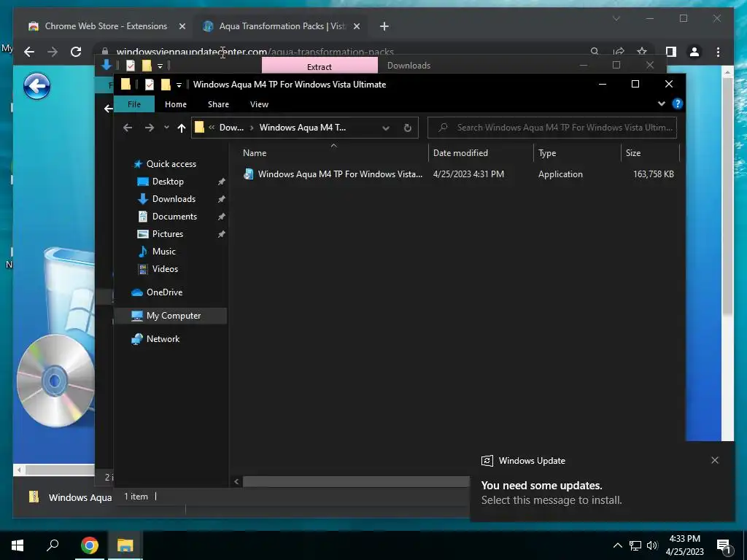The width and height of the screenshot is (747, 560).
Task: Open the Chrome three-dot menu
Action: coord(718,52)
